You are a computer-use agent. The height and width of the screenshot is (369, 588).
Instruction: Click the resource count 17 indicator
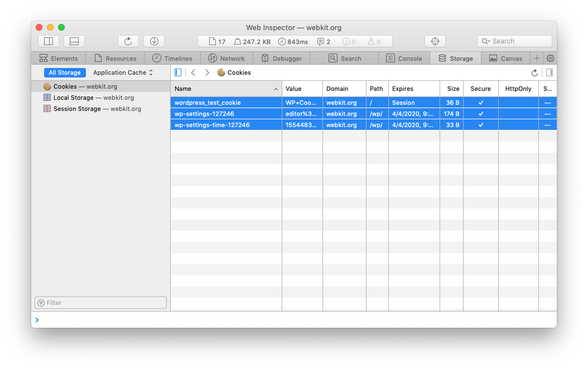click(x=217, y=42)
